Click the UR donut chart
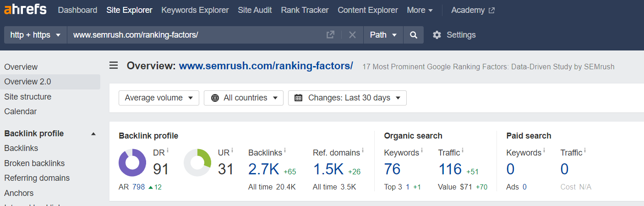The image size is (644, 206). point(197,162)
